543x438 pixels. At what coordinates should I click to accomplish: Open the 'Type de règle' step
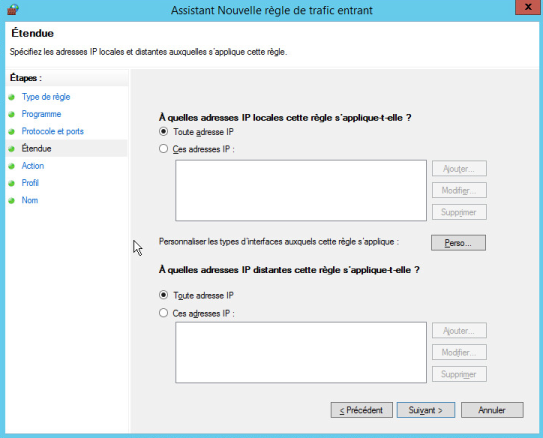pos(46,97)
